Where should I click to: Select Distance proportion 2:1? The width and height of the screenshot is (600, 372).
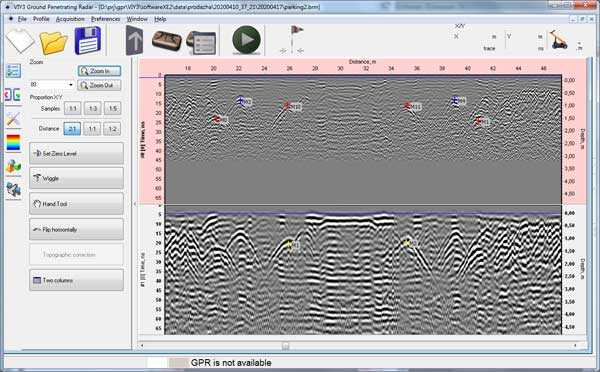(x=72, y=129)
